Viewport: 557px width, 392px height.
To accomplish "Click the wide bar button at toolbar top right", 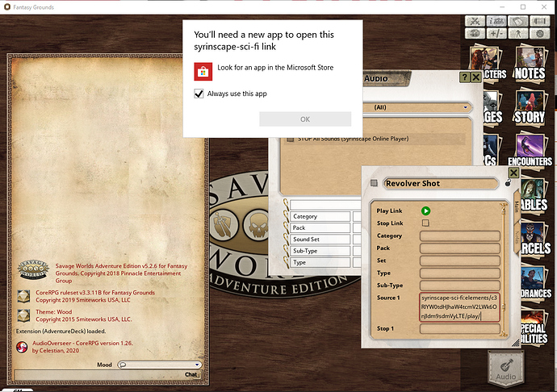I will pyautogui.click(x=539, y=21).
